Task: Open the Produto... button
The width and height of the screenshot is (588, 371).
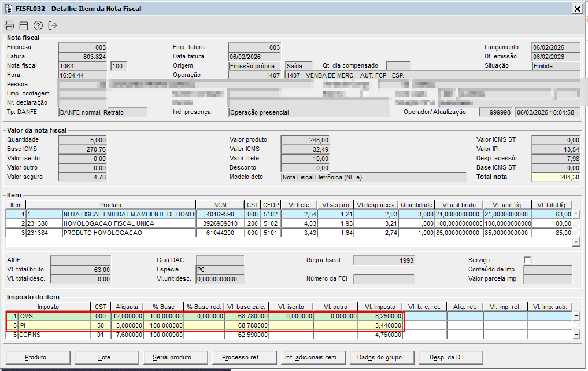Action: (38, 358)
